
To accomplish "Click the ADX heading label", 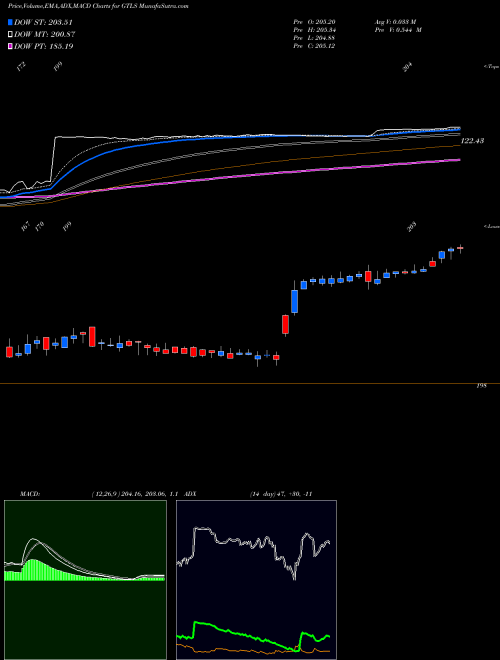I will tap(190, 494).
